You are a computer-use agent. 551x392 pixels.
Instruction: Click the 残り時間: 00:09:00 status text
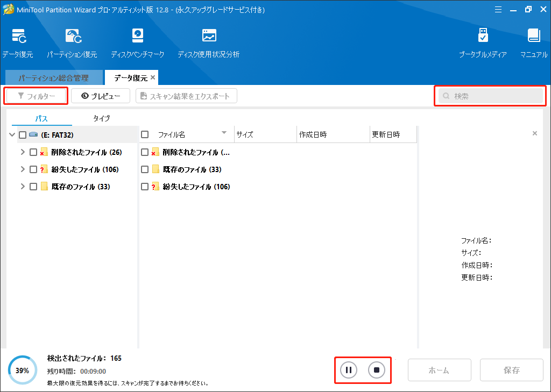[x=76, y=371]
